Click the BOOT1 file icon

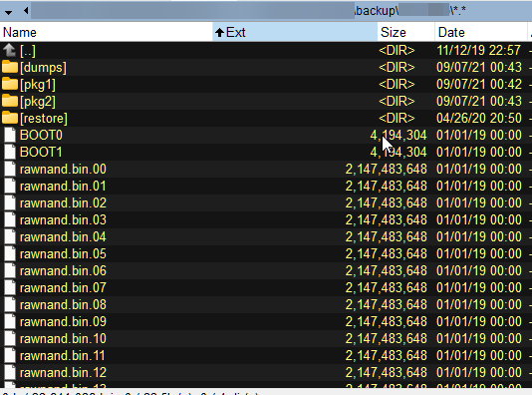coord(10,153)
